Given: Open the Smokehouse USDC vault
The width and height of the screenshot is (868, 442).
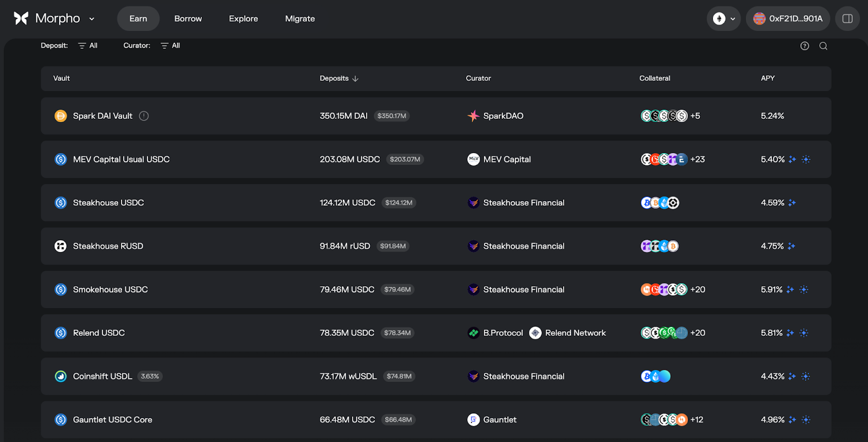Looking at the screenshot, I should tap(436, 290).
